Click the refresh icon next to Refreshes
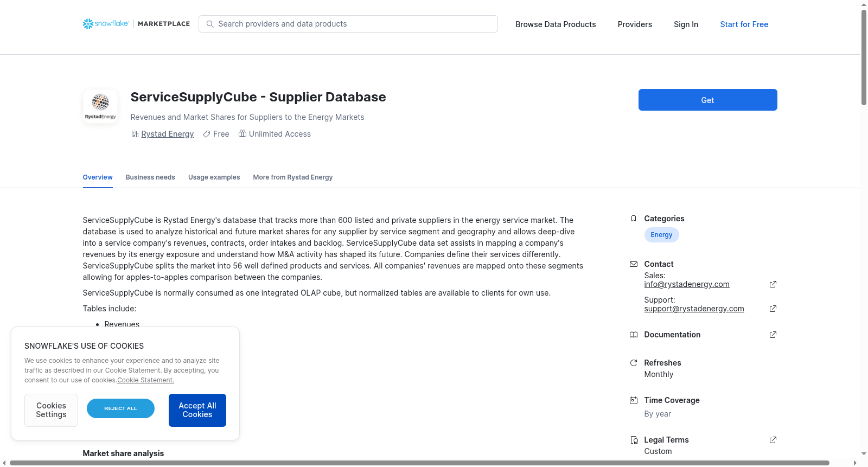This screenshot has height=467, width=868. click(634, 363)
